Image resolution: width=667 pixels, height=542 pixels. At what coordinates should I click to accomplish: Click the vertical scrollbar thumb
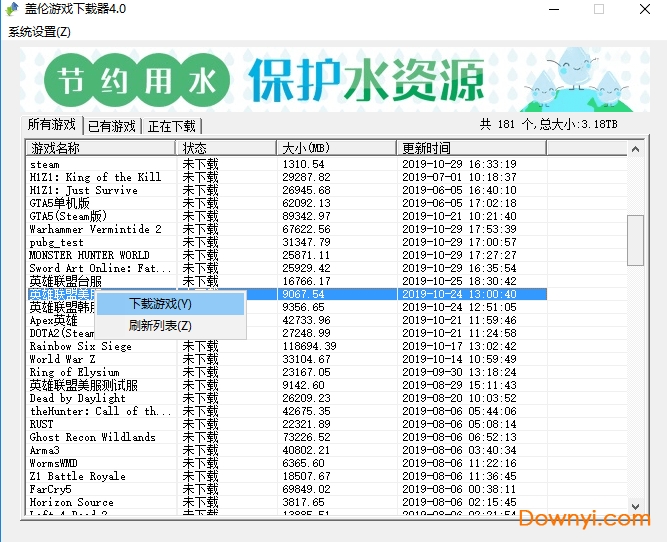point(636,240)
